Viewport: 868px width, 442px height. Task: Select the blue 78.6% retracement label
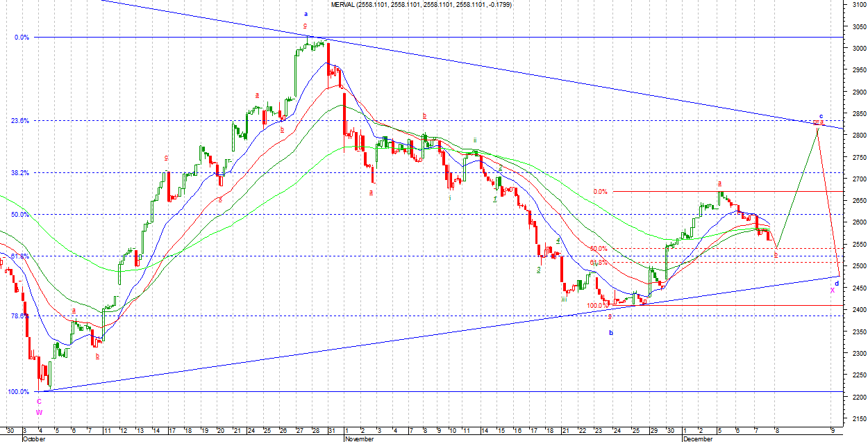20,316
